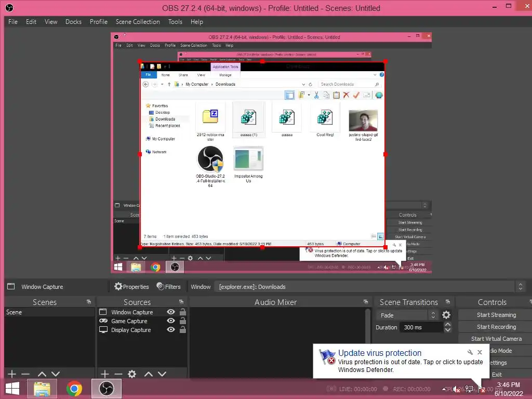The image size is (532, 399).
Task: Click the Duration 300 ms field
Action: (x=421, y=327)
